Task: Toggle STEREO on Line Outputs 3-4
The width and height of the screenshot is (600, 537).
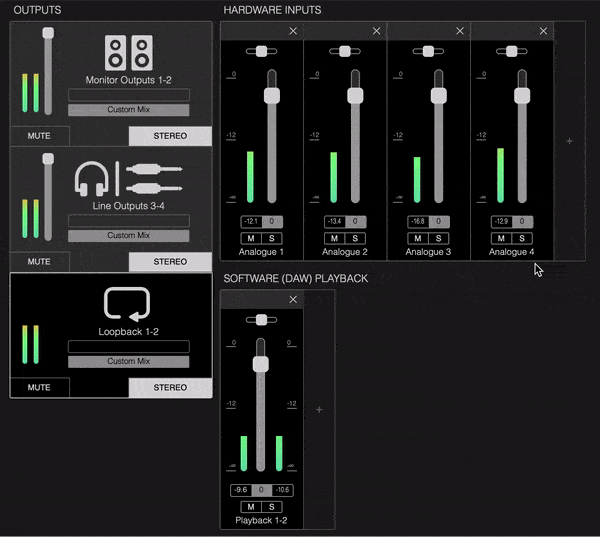Action: (170, 262)
